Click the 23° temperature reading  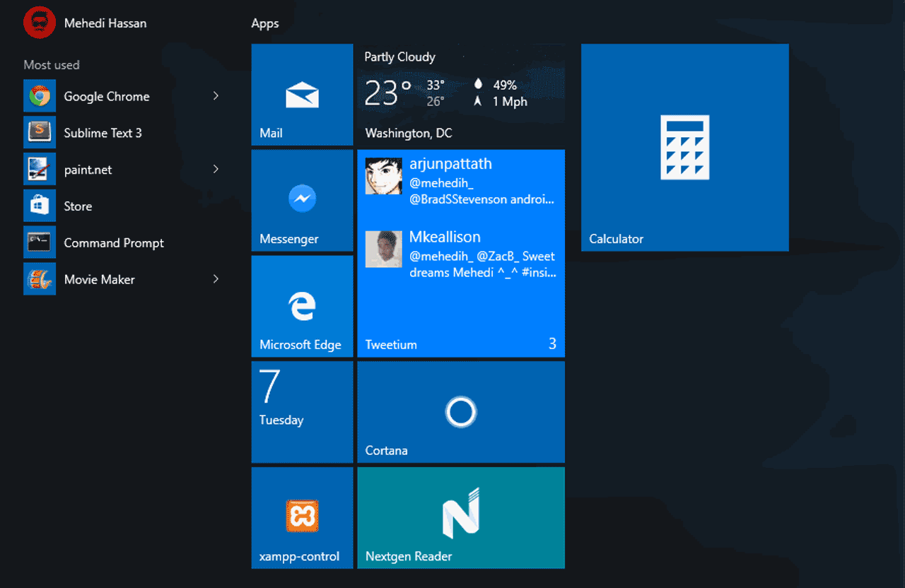point(387,93)
